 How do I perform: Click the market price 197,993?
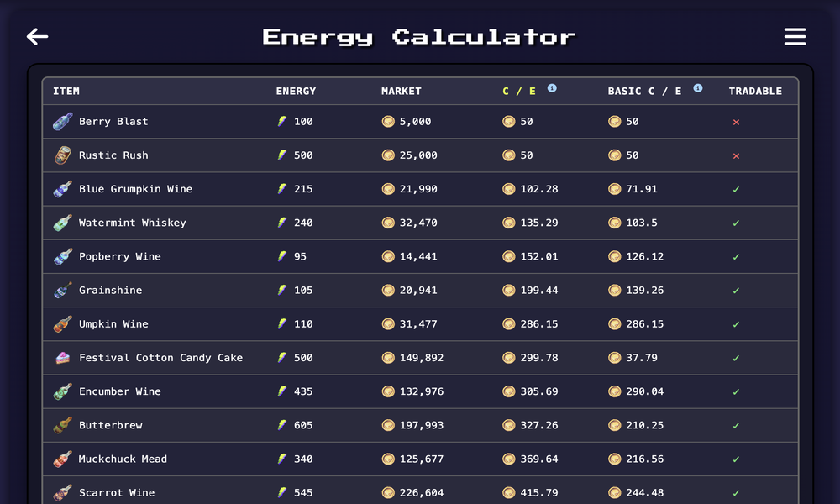(422, 425)
